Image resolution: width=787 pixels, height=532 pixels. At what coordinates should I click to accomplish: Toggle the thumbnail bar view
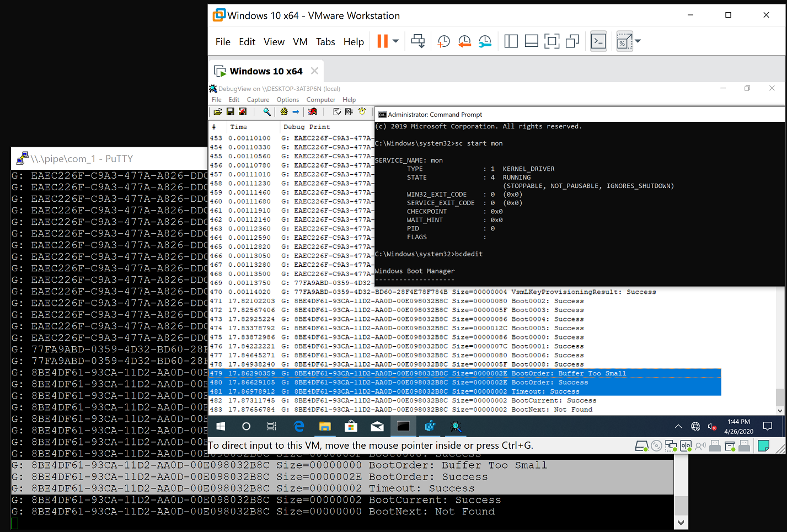[532, 41]
